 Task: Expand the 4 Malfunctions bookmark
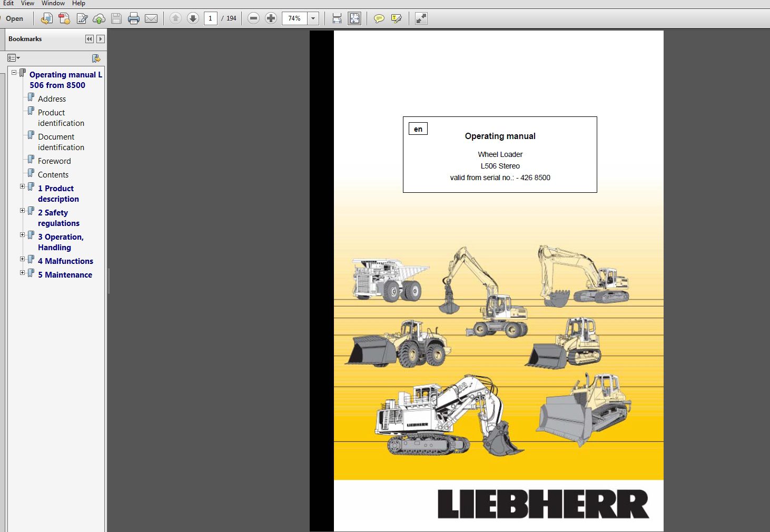coord(23,259)
